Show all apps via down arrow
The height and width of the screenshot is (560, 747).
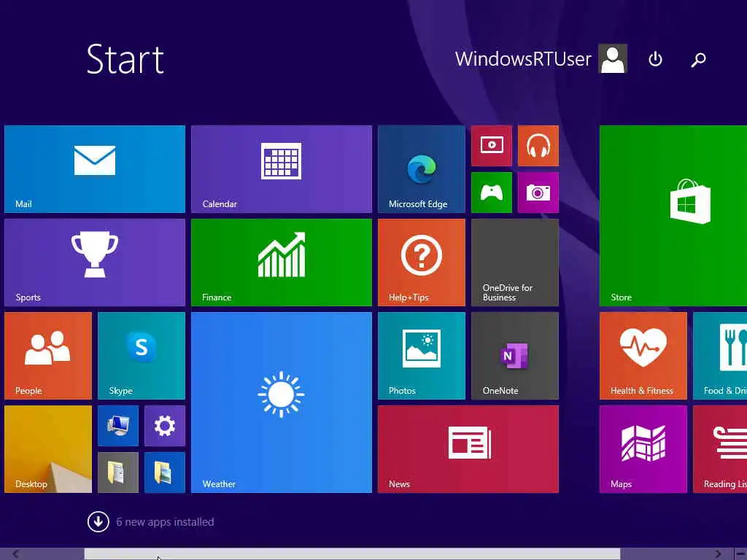pyautogui.click(x=98, y=522)
